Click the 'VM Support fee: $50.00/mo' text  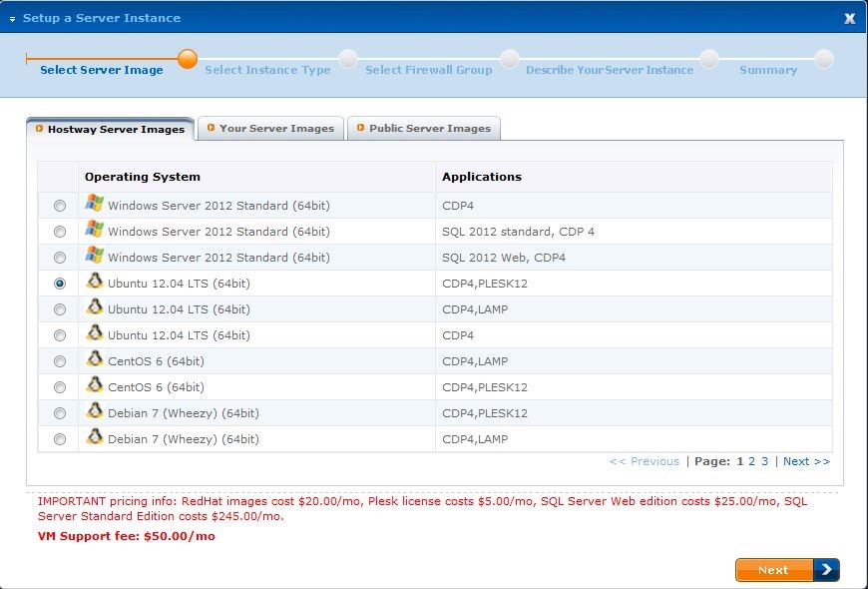pyautogui.click(x=127, y=536)
